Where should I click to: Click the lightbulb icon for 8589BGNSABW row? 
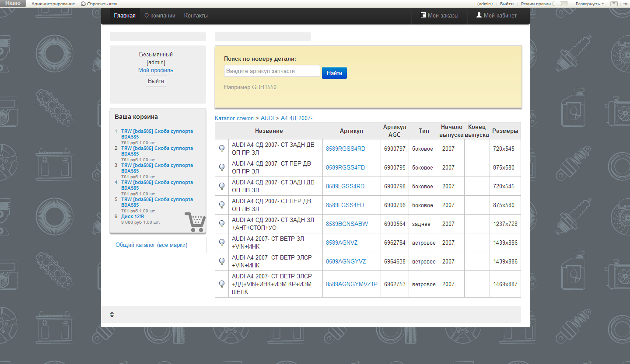point(222,224)
